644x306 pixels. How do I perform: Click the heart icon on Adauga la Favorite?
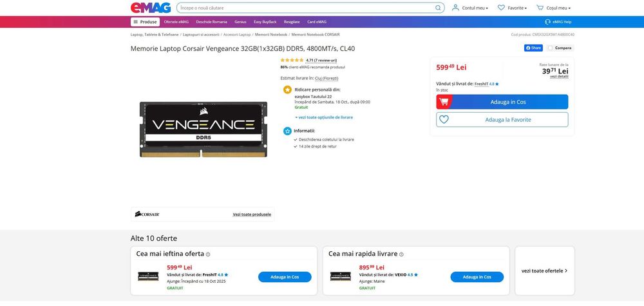444,120
